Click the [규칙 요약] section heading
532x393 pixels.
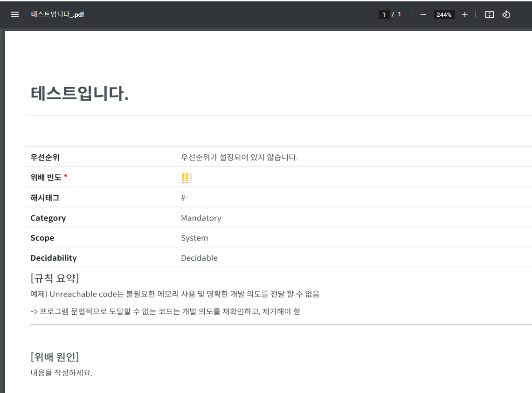(55, 278)
